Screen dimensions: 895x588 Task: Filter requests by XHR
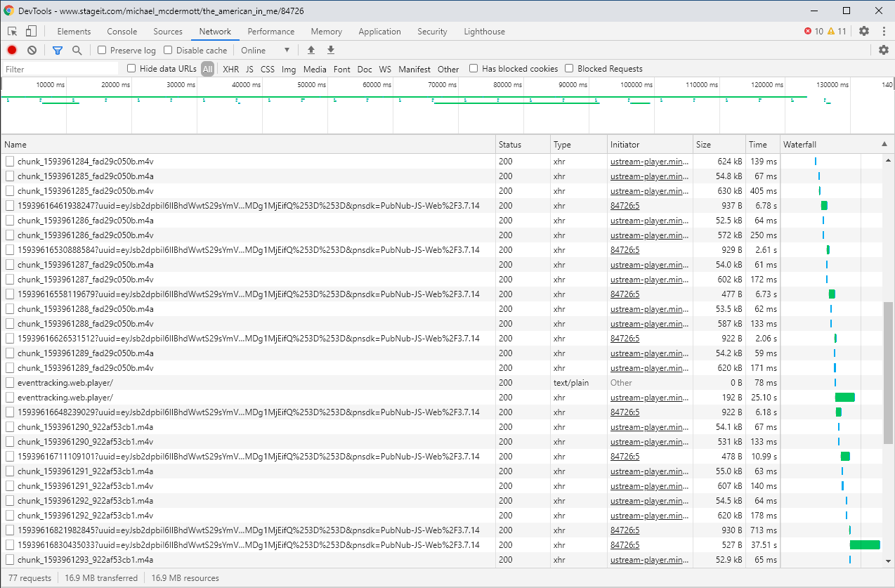(230, 69)
